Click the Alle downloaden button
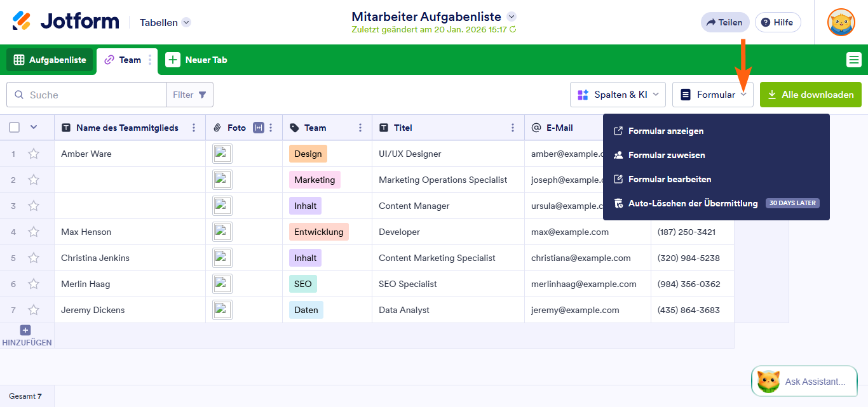 tap(811, 94)
